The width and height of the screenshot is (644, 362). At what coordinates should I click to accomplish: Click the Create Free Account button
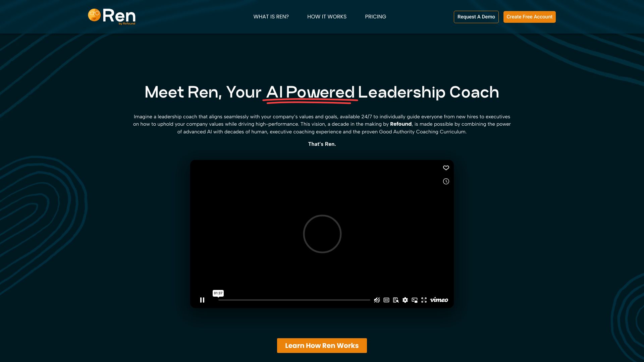529,17
